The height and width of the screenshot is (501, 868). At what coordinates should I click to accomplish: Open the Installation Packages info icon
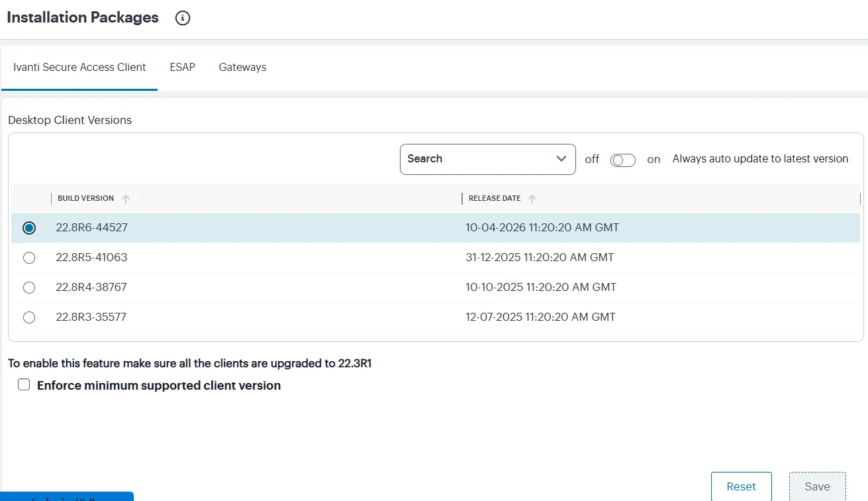click(183, 19)
